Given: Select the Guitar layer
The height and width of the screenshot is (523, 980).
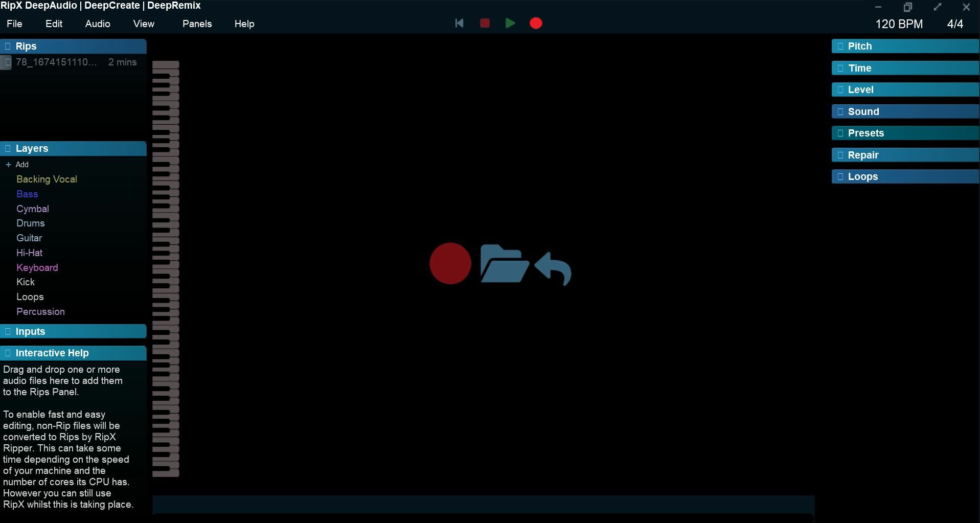Looking at the screenshot, I should (x=29, y=238).
